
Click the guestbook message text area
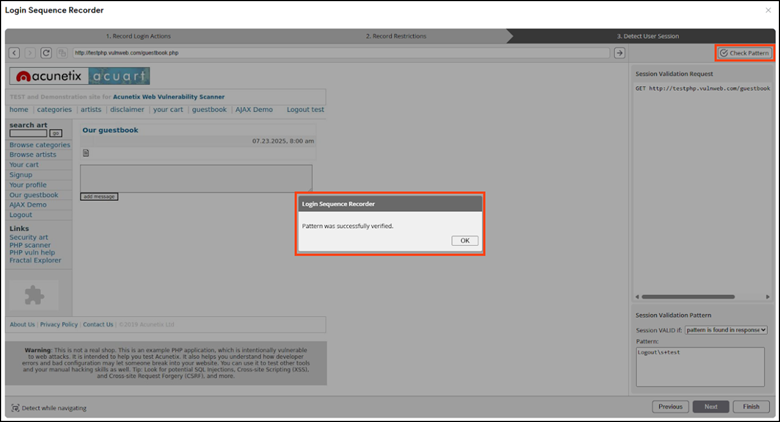[x=196, y=178]
